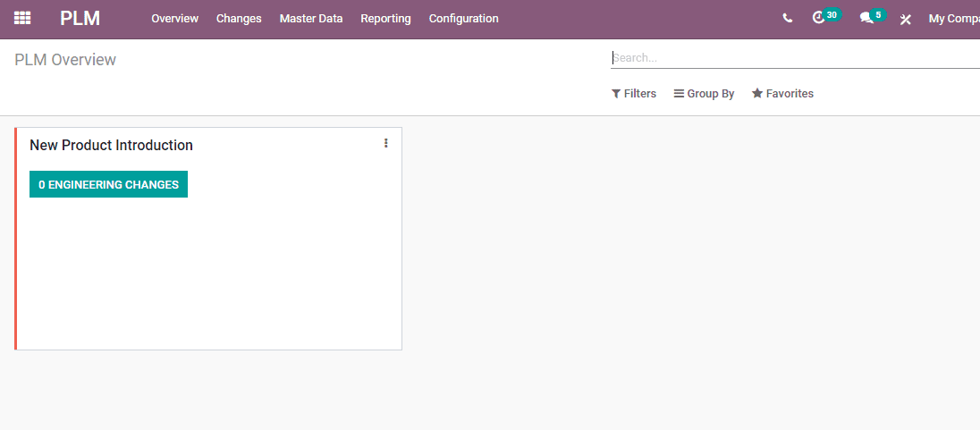
Task: Click the 0 Engineering Changes button
Action: (x=109, y=184)
